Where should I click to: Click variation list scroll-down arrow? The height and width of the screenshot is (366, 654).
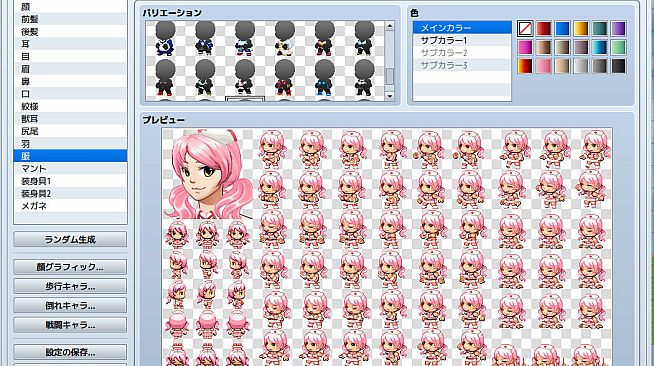click(x=390, y=96)
